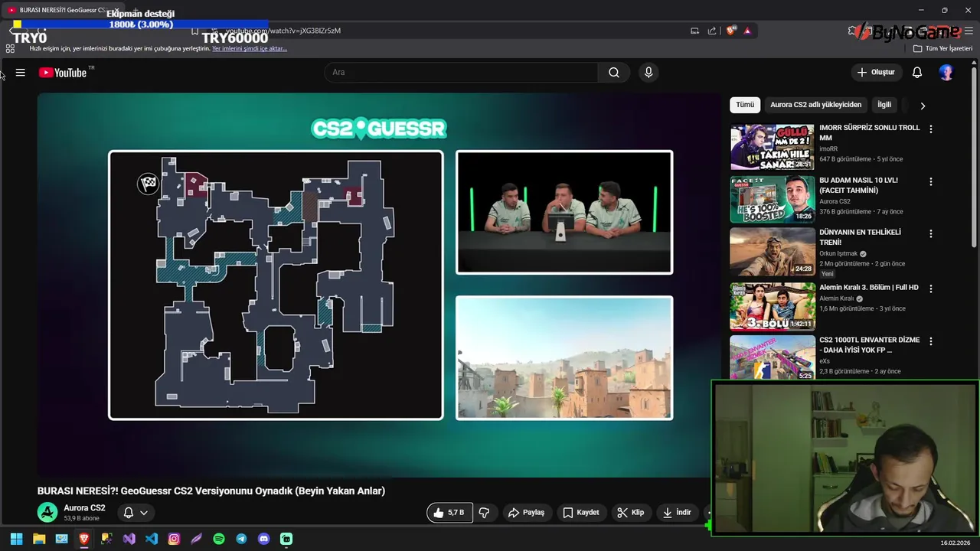
Task: Open account avatar menu
Action: click(x=946, y=73)
